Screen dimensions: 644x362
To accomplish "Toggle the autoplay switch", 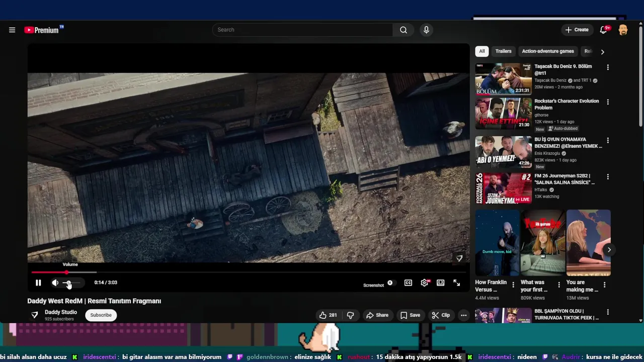I will pyautogui.click(x=390, y=283).
